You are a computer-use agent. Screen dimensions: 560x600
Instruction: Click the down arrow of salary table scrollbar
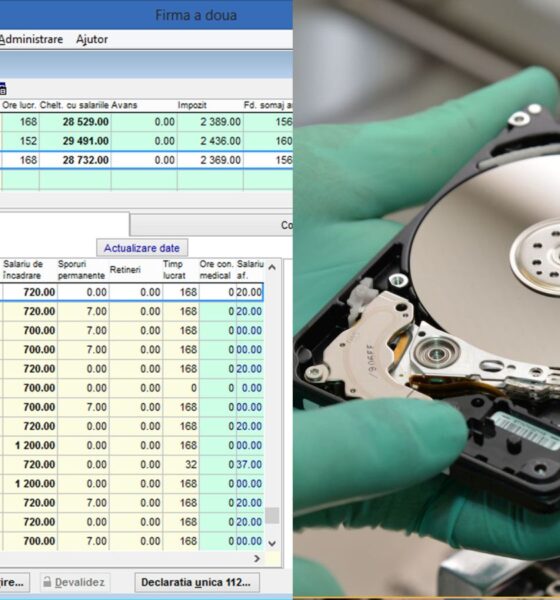(272, 543)
